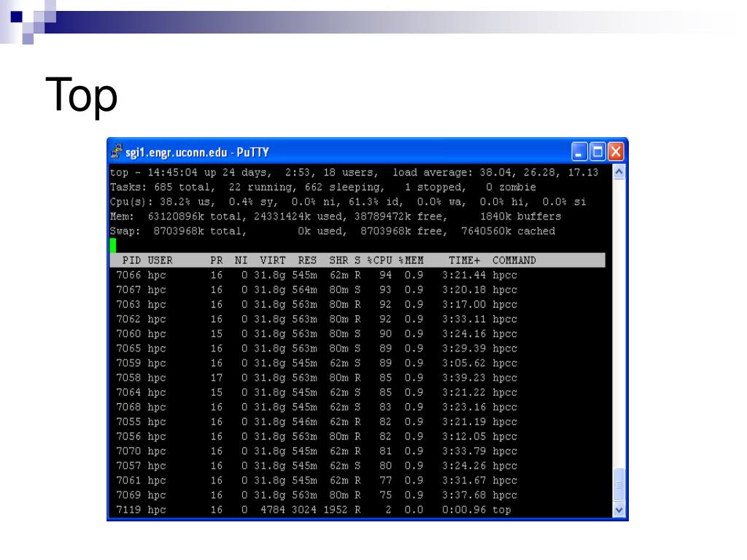This screenshot has width=747, height=560.
Task: Click the RES column header
Action: 307,260
